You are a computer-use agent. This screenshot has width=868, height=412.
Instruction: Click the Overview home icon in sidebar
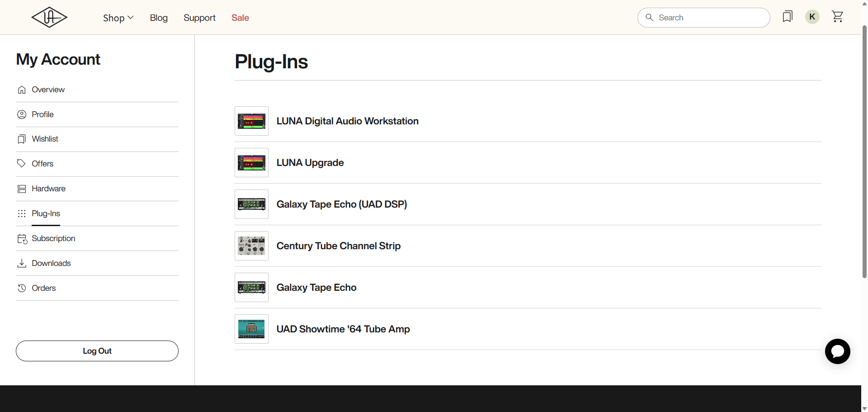coord(22,90)
